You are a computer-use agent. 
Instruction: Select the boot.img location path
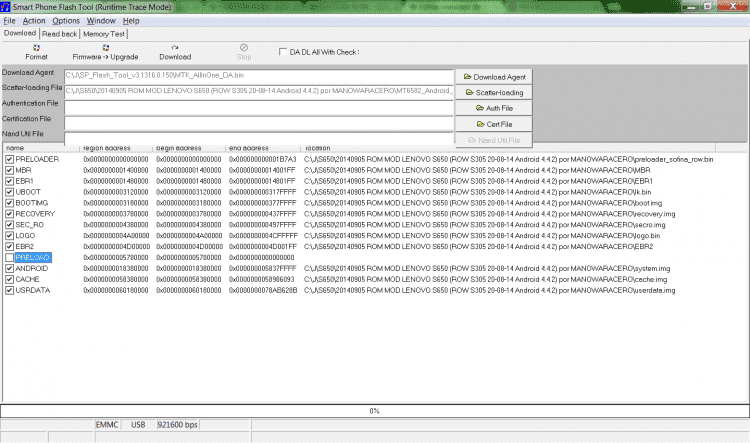(x=483, y=203)
